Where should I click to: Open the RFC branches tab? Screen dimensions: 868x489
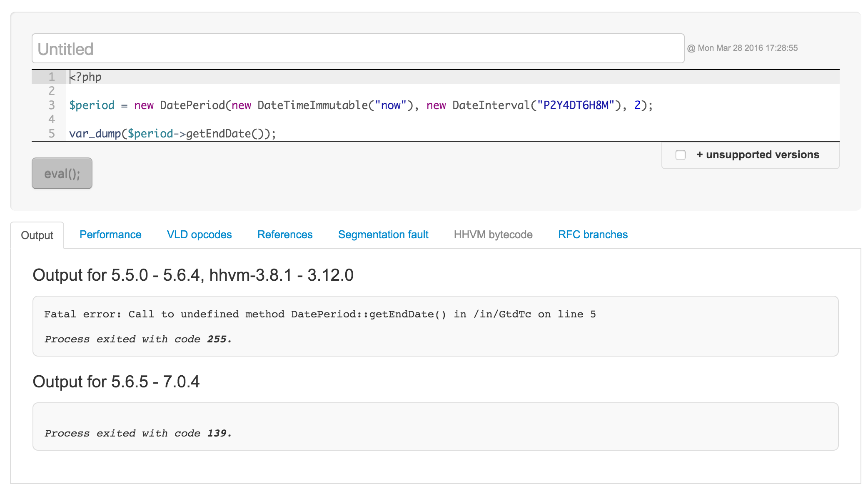coord(593,235)
